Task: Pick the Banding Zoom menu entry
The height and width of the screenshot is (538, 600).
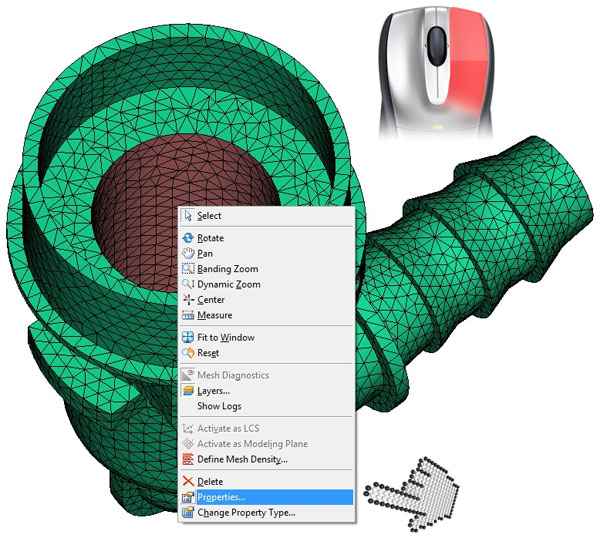Action: pos(227,269)
